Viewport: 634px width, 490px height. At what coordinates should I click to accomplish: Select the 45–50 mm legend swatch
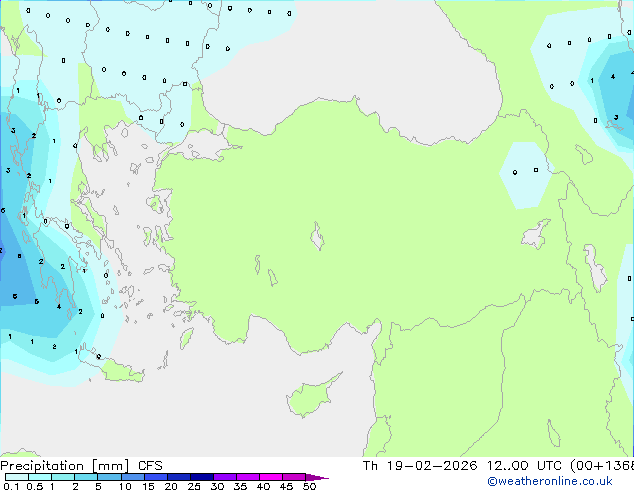294,477
